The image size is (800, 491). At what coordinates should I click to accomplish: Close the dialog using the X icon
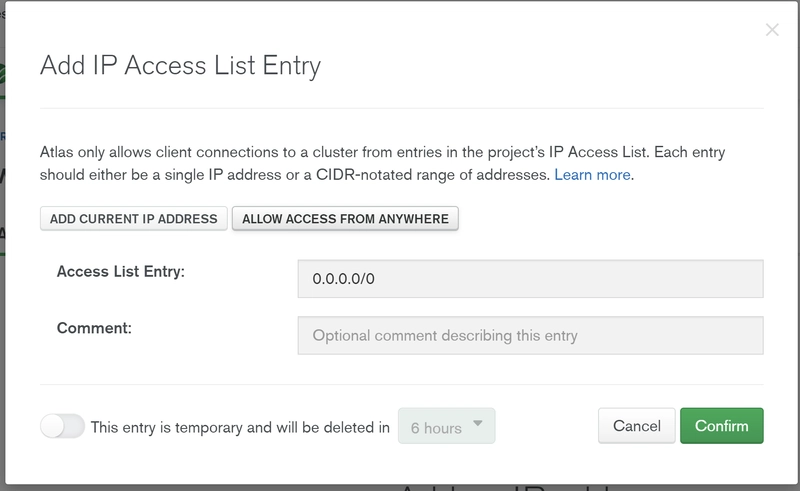[x=772, y=30]
